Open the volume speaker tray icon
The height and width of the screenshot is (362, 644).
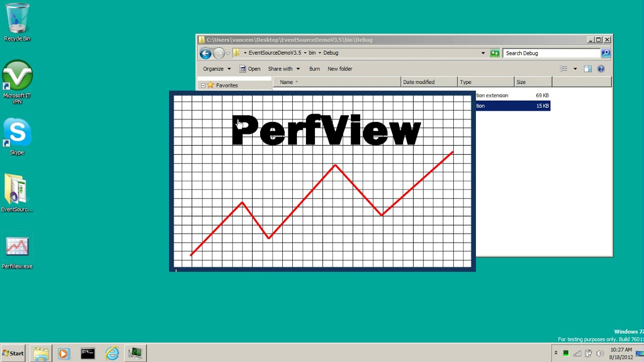[x=599, y=353]
